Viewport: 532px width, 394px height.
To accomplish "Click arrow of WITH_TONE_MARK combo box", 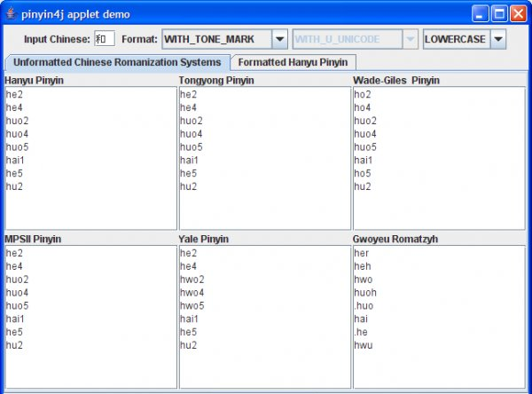I will (279, 39).
